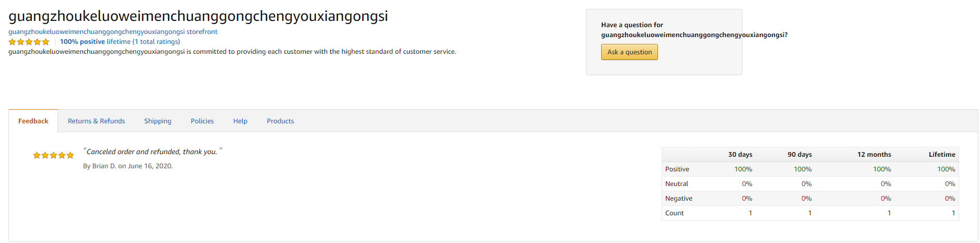
Task: Click the 100% positive lifetime link
Action: coord(119,42)
